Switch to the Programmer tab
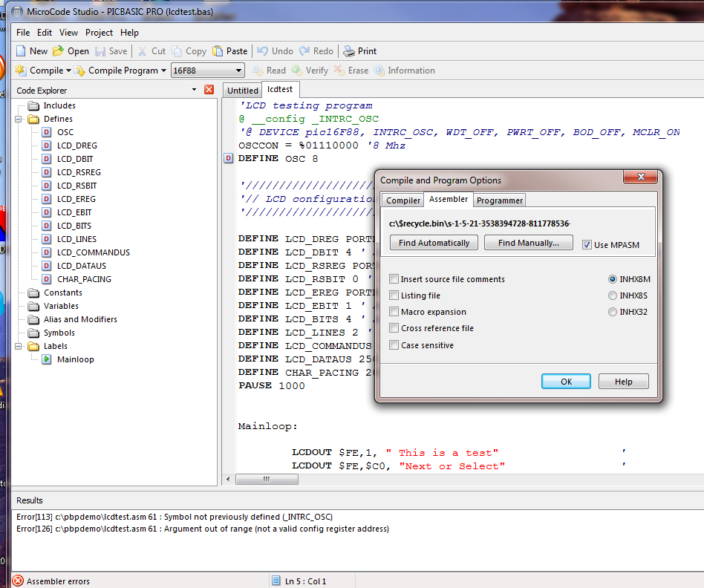This screenshot has height=588, width=704. [500, 200]
